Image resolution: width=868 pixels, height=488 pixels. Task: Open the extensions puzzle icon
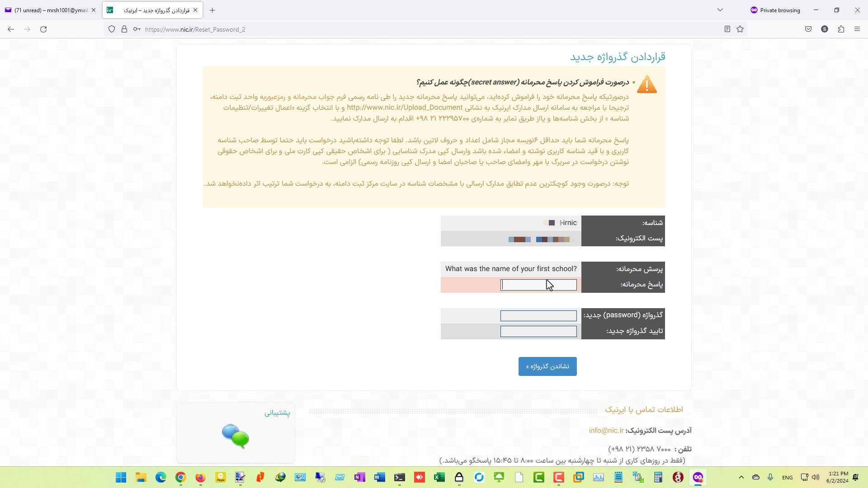pos(841,29)
